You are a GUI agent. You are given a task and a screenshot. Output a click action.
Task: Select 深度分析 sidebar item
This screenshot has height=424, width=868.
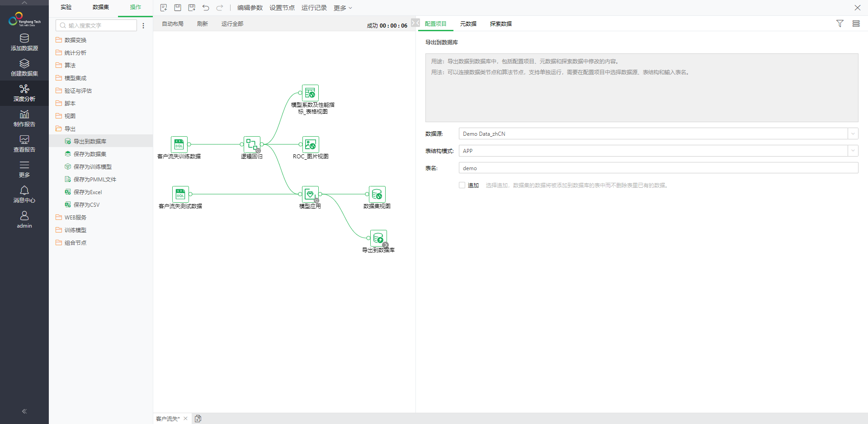point(24,93)
